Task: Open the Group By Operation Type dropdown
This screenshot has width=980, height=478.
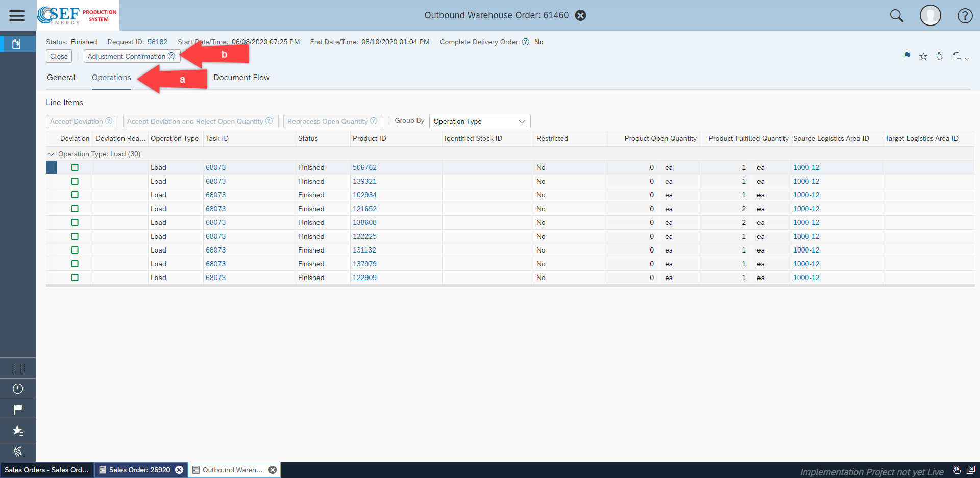Action: 480,121
